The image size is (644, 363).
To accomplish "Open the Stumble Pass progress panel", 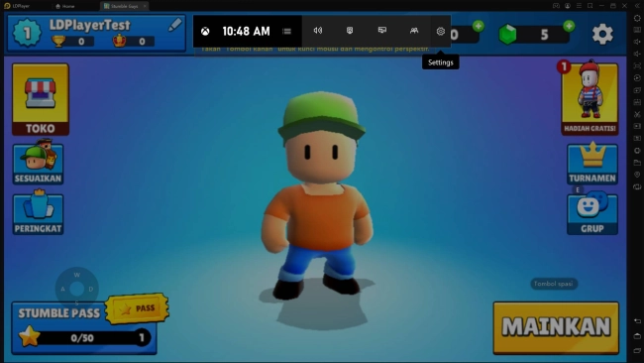I will (x=84, y=328).
